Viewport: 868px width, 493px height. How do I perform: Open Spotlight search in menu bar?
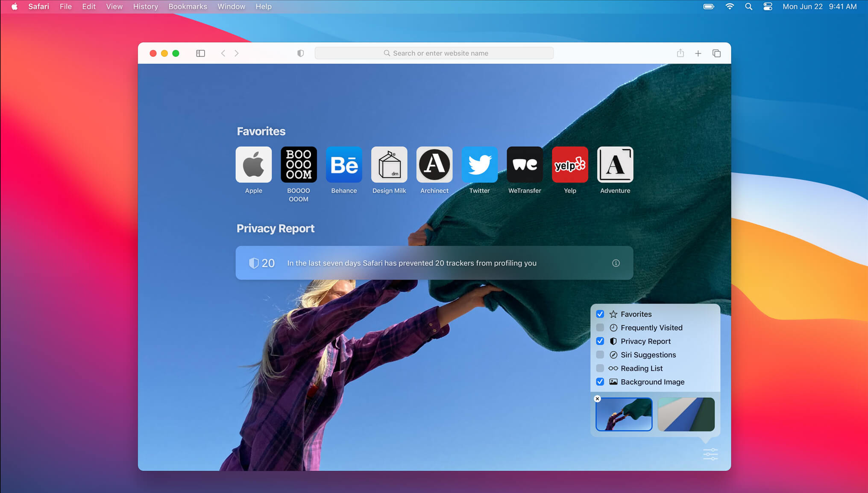pos(748,6)
